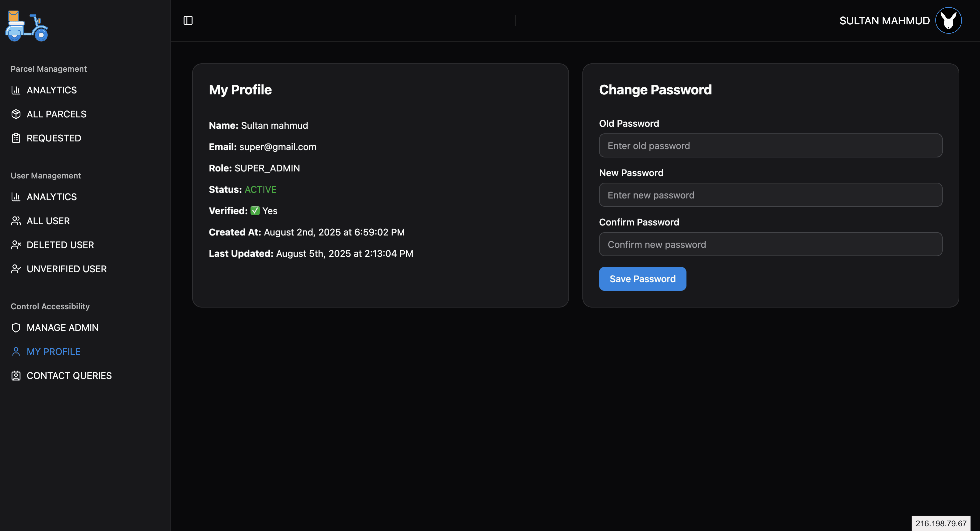
Task: Click the Parcel Management analytics chart icon
Action: point(16,90)
